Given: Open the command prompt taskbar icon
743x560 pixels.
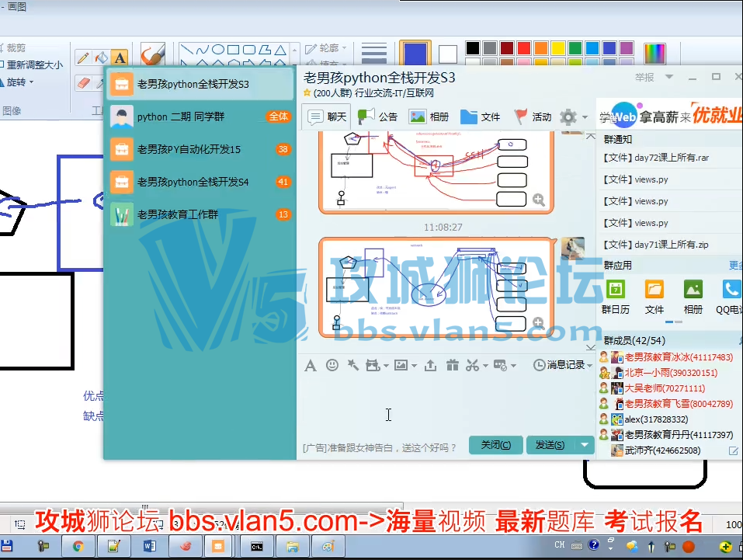Looking at the screenshot, I should (257, 547).
